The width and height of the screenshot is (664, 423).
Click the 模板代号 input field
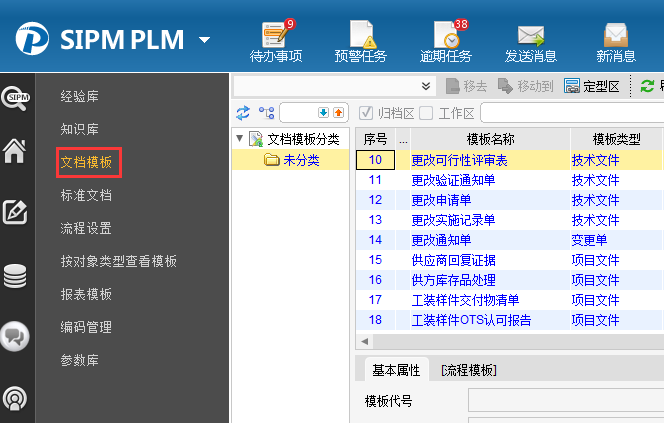pos(566,400)
